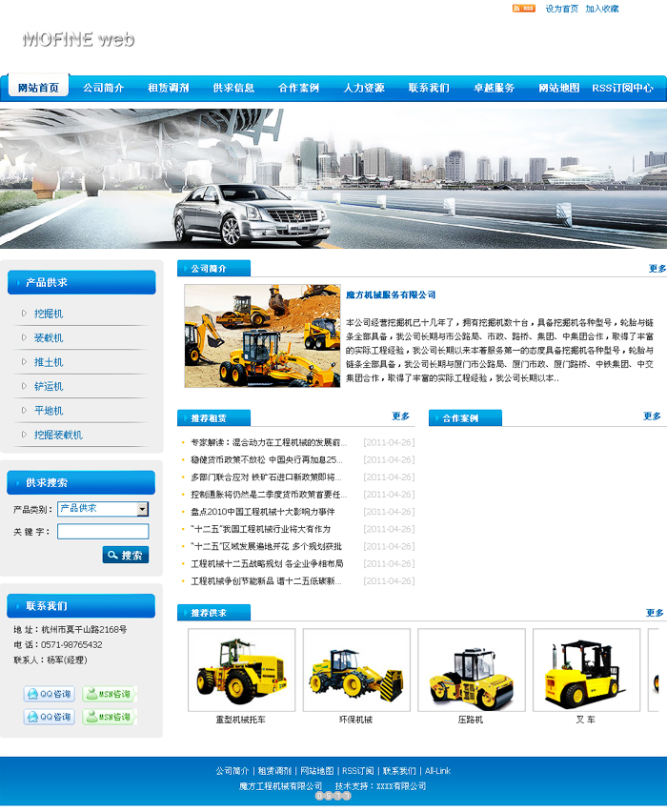Open the 重型机械托车 product thumbnail

pos(241,669)
